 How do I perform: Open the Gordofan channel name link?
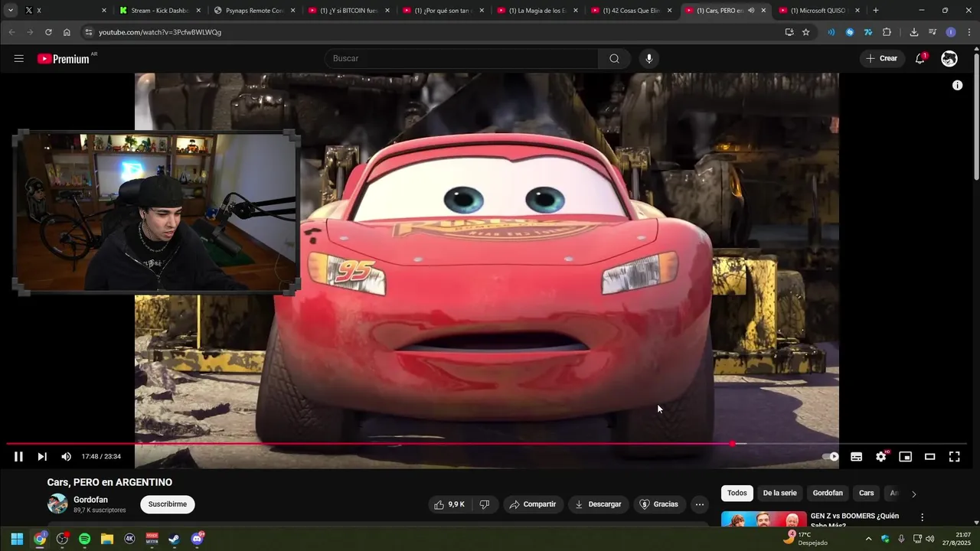[90, 500]
